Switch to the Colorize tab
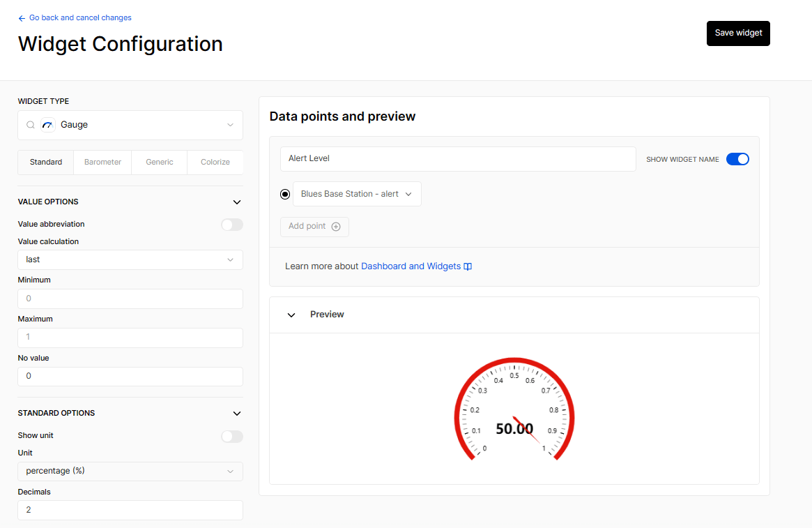 [x=215, y=163]
